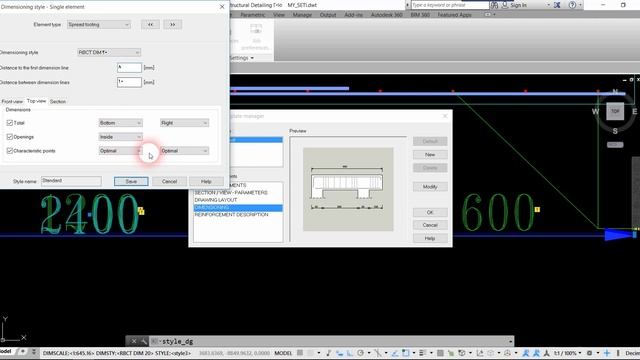Switch to the Section tab
Viewport: 640px width, 360px height.
pyautogui.click(x=58, y=101)
